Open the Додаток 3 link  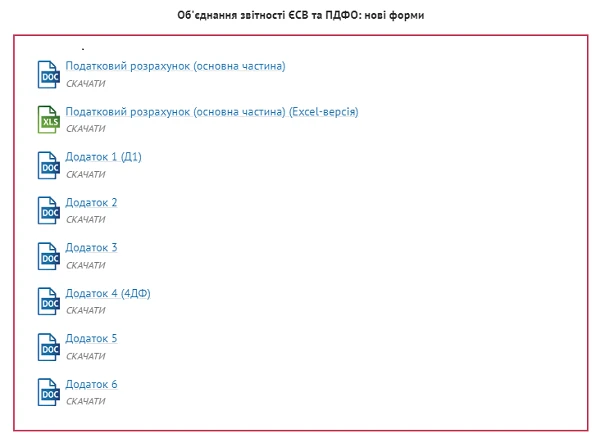click(x=91, y=248)
